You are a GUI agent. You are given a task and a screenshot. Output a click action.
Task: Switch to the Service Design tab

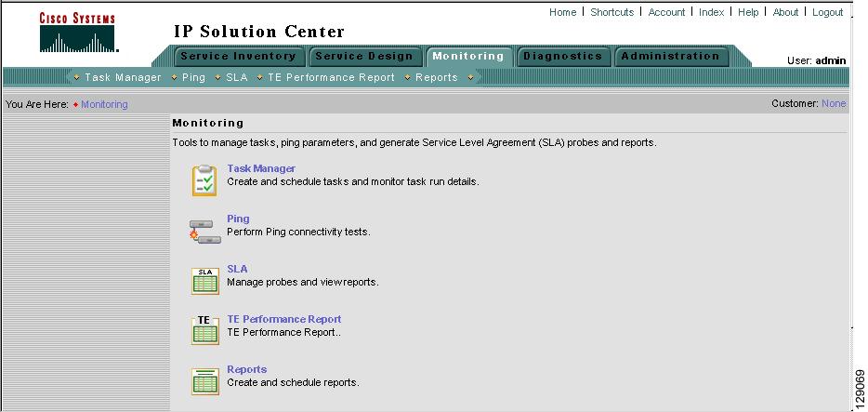pos(363,57)
